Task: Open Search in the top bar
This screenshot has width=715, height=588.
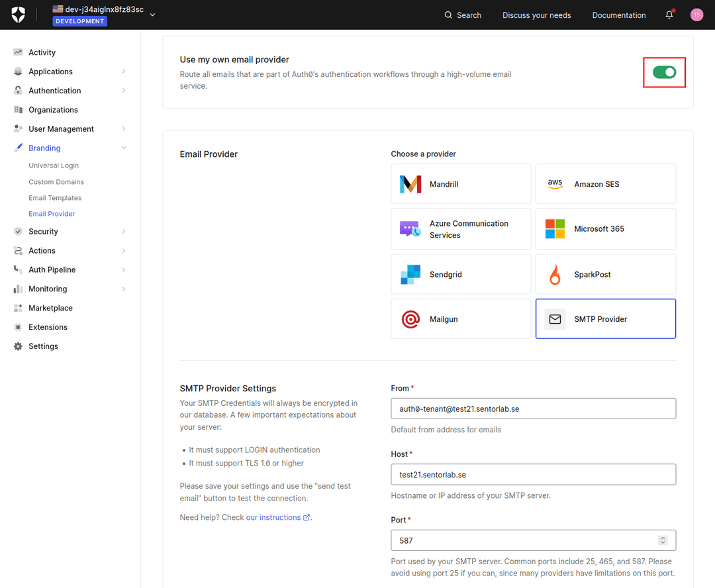Action: [x=462, y=15]
